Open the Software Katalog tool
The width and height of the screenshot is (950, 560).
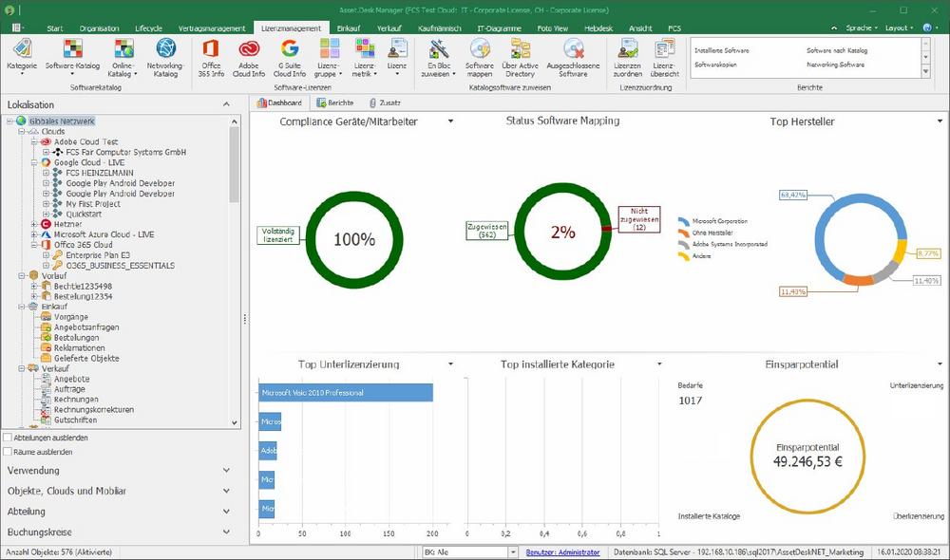click(73, 57)
